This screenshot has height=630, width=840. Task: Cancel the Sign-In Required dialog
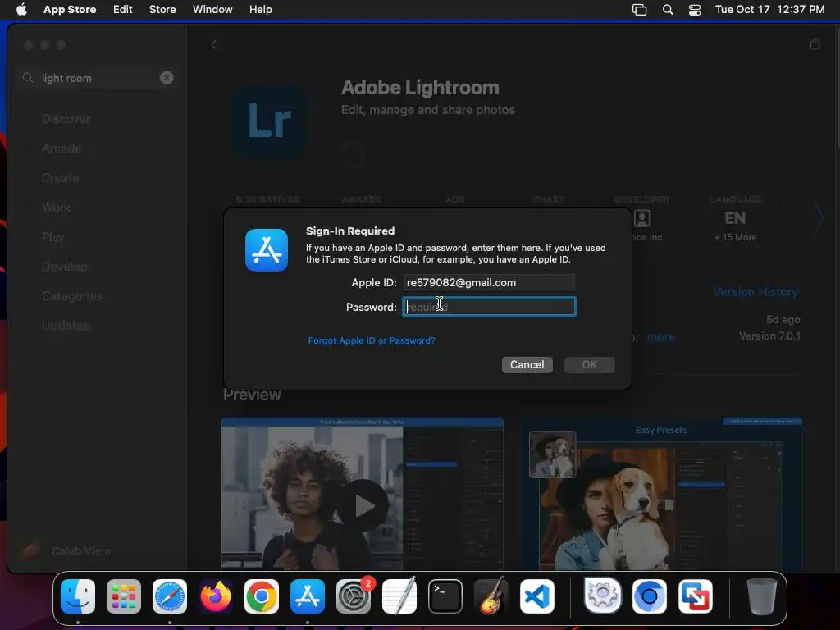click(527, 365)
